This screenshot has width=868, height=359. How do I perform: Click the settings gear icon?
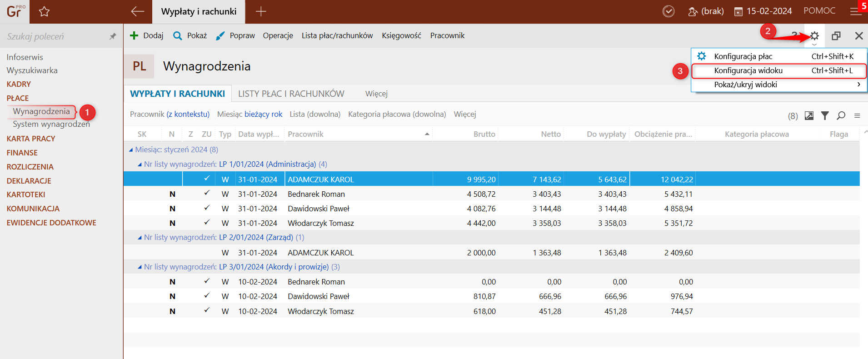(x=814, y=36)
